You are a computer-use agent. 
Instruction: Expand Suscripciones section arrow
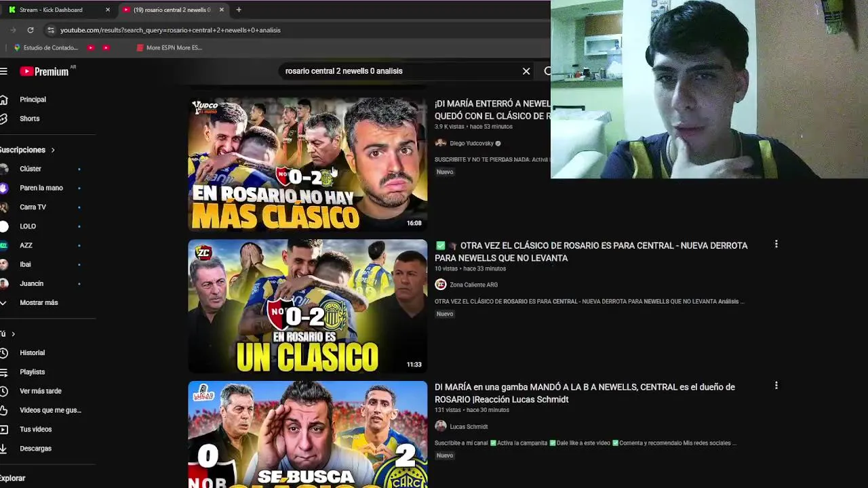[53, 150]
